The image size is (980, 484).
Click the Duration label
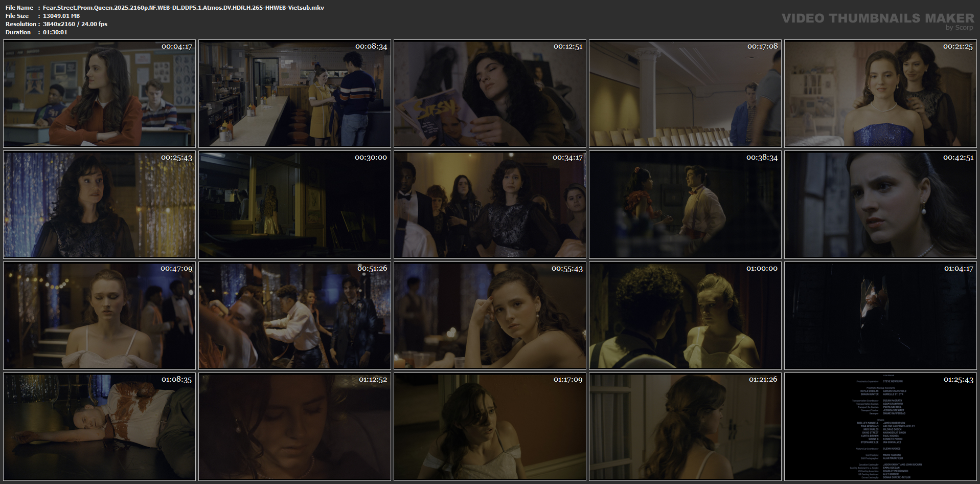point(18,32)
